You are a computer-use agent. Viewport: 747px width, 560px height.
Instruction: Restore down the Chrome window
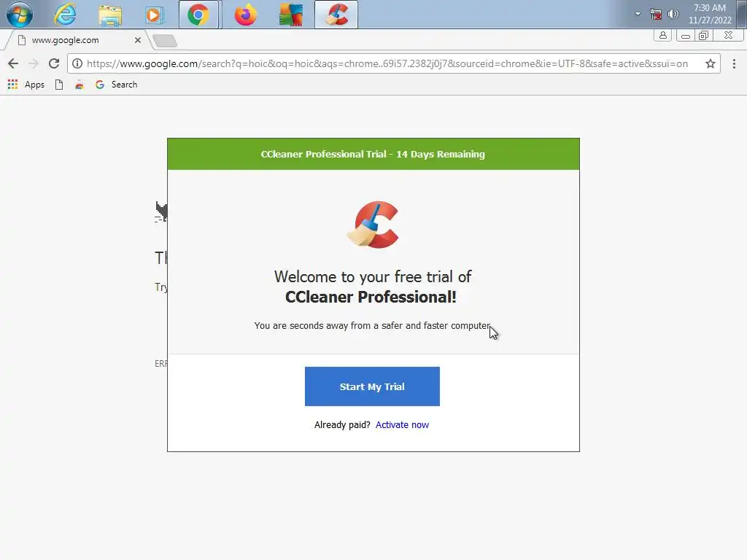704,35
